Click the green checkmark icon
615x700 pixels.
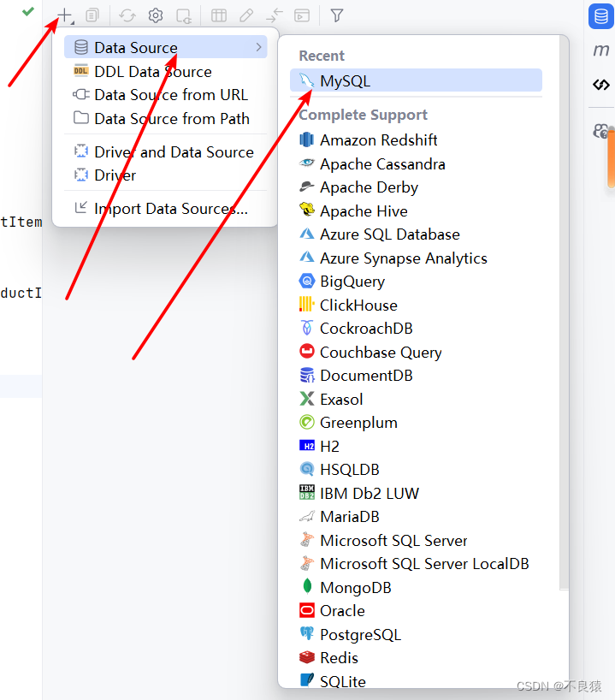click(28, 11)
